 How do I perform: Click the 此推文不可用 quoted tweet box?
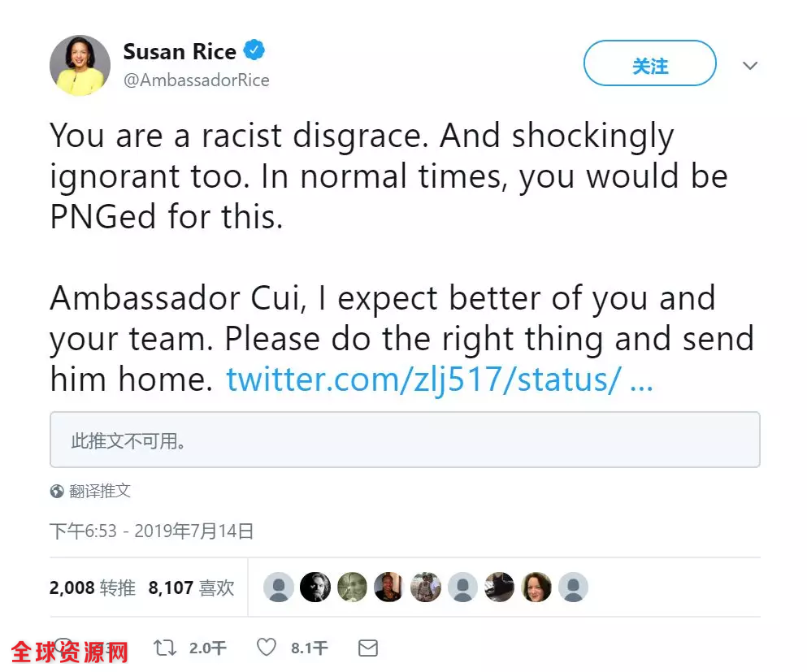[405, 440]
